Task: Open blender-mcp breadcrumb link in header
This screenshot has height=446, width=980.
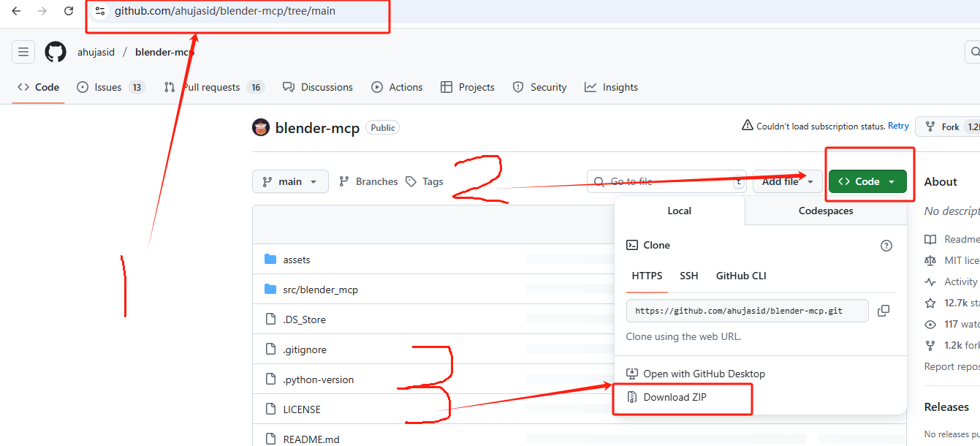Action: 164,52
